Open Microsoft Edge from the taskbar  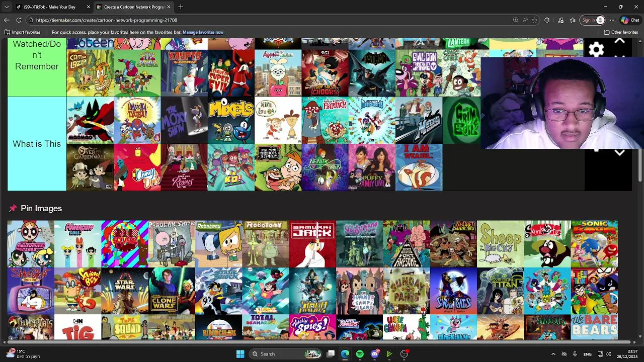click(x=345, y=354)
